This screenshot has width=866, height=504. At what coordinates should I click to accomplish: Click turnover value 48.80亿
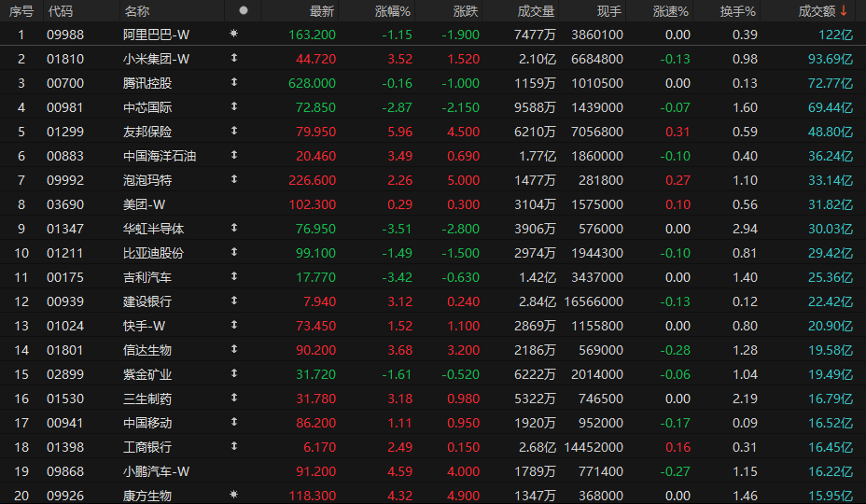pos(831,133)
